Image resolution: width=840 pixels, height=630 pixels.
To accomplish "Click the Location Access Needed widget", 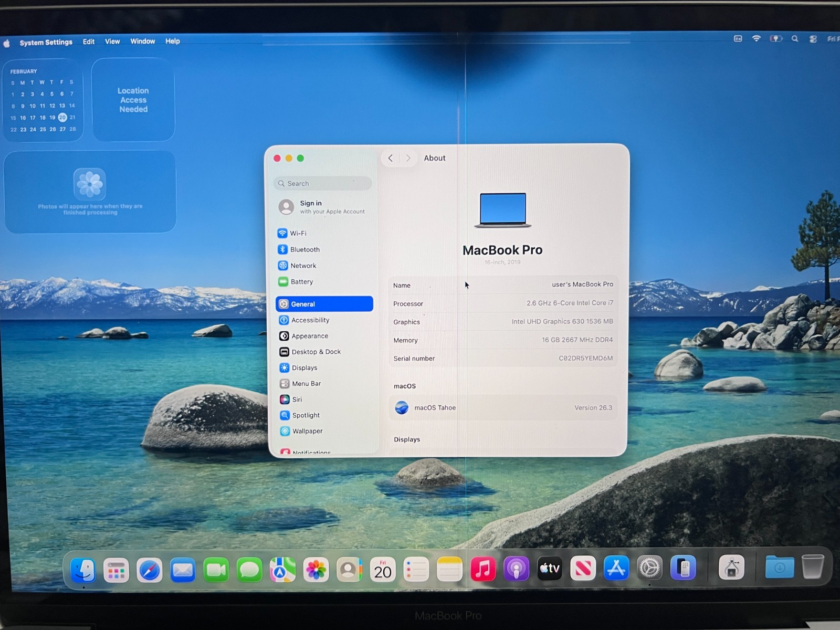I will coord(133,100).
